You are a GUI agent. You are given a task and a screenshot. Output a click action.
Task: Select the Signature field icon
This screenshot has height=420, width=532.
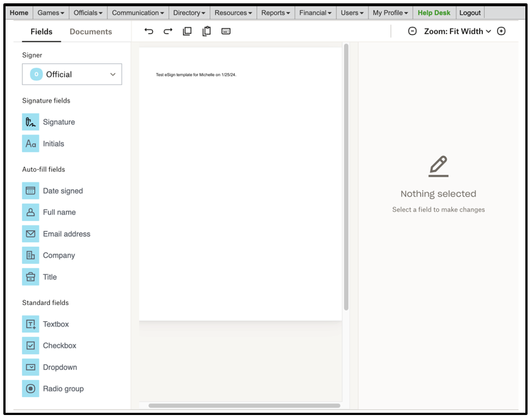pos(31,122)
